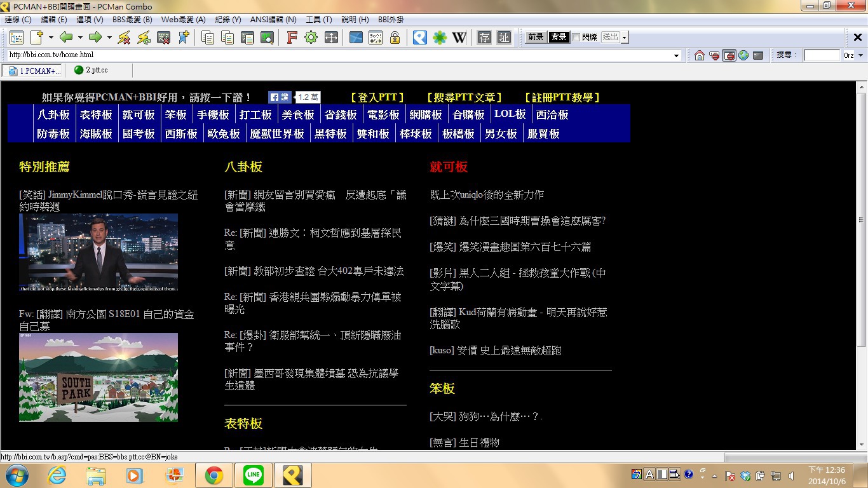Toggle the 閃爍 blink checkbox
The image size is (868, 488).
[x=576, y=37]
